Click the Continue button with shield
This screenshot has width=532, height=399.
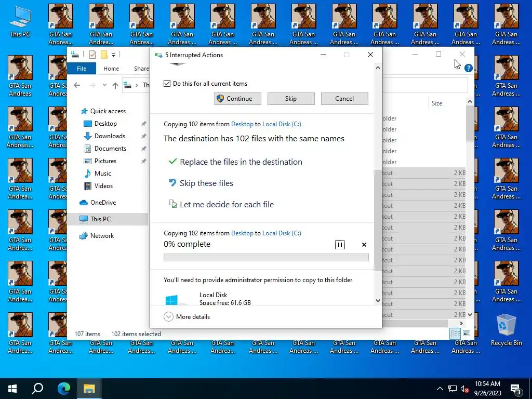[237, 99]
